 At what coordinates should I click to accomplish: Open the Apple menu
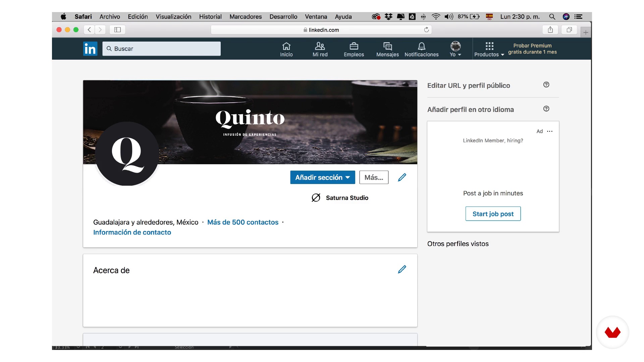(63, 17)
